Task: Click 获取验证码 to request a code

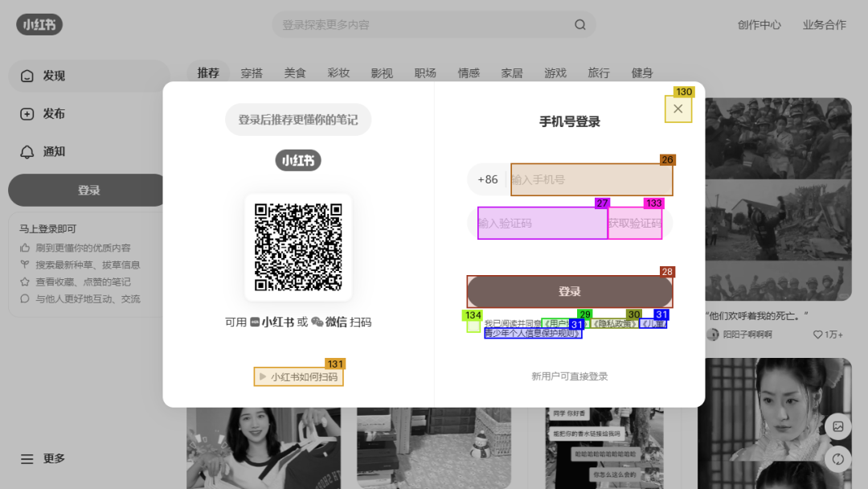Action: tap(635, 223)
